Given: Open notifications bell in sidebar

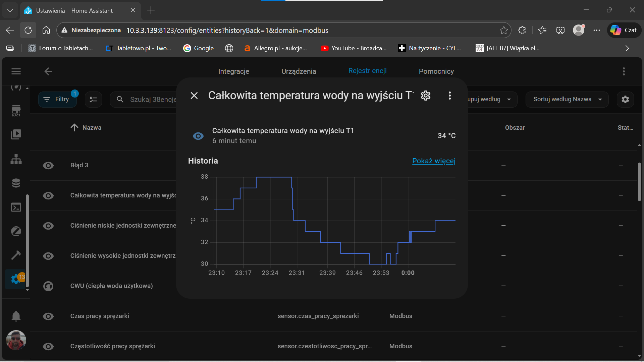Looking at the screenshot, I should (x=16, y=316).
